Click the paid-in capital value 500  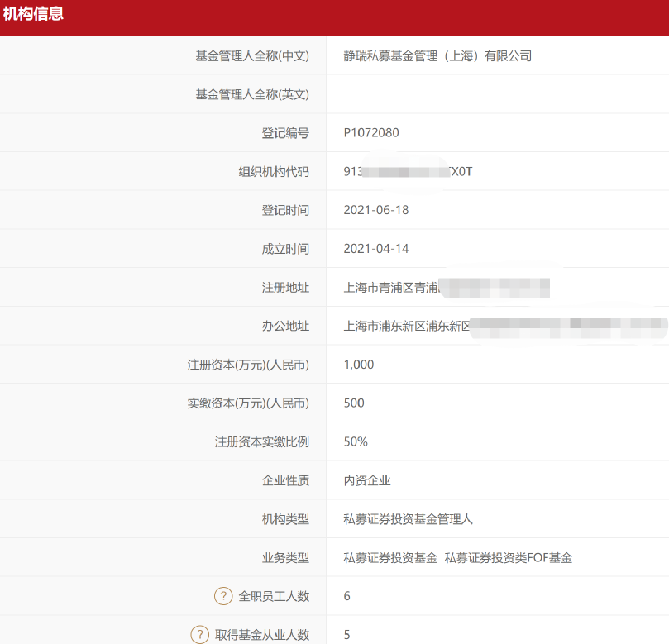(x=351, y=403)
